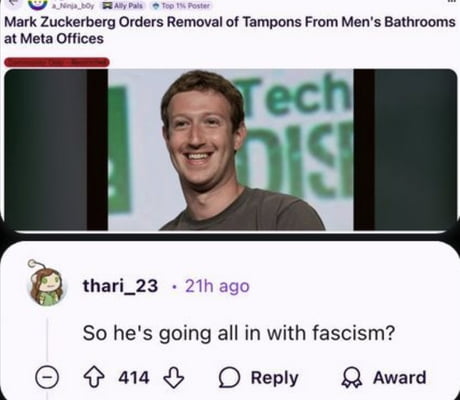Downvote the thari_23 comment
The image size is (460, 400).
click(174, 378)
